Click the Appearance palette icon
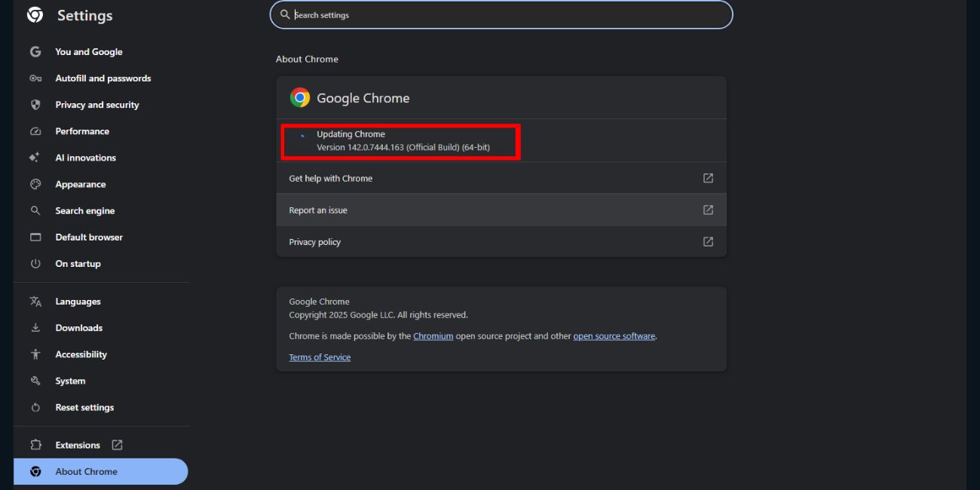 click(x=35, y=184)
